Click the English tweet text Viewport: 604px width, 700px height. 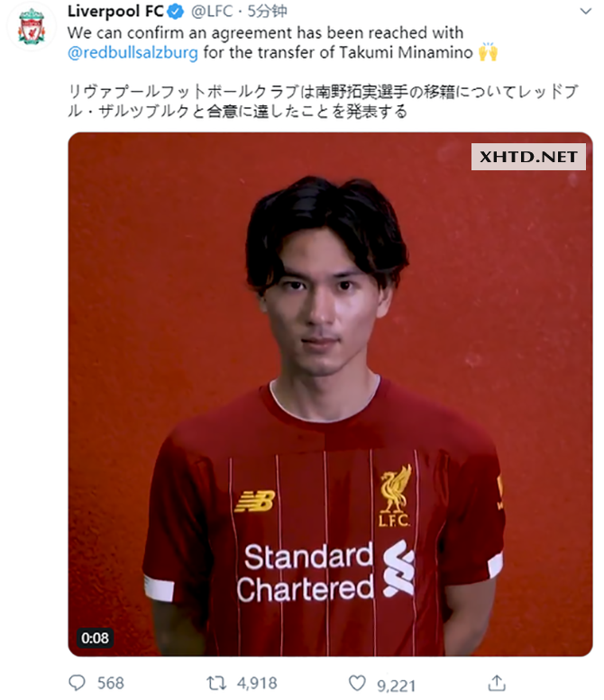[x=282, y=43]
